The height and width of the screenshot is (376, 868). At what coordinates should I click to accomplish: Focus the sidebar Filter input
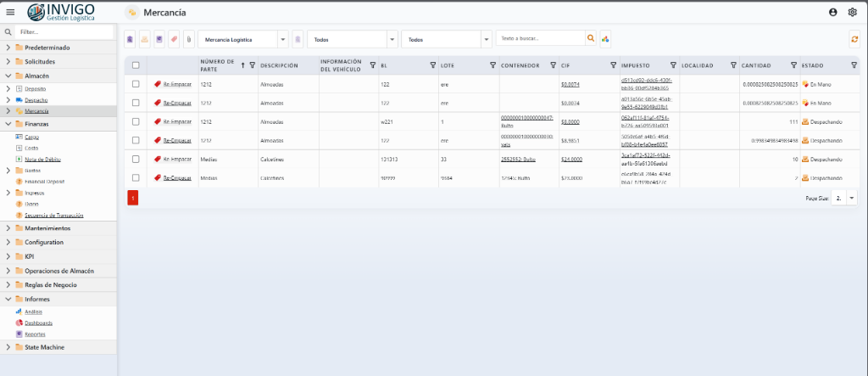click(64, 32)
